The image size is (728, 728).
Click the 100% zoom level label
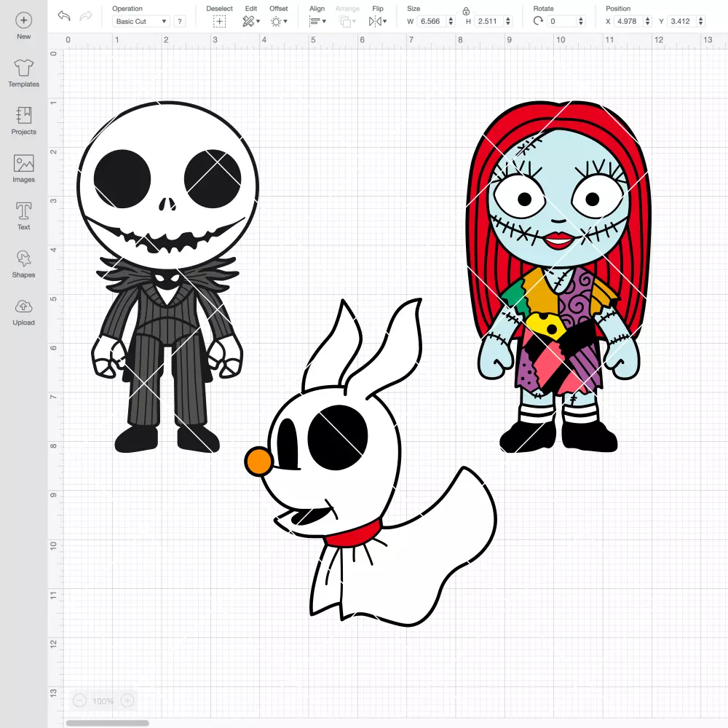[103, 701]
